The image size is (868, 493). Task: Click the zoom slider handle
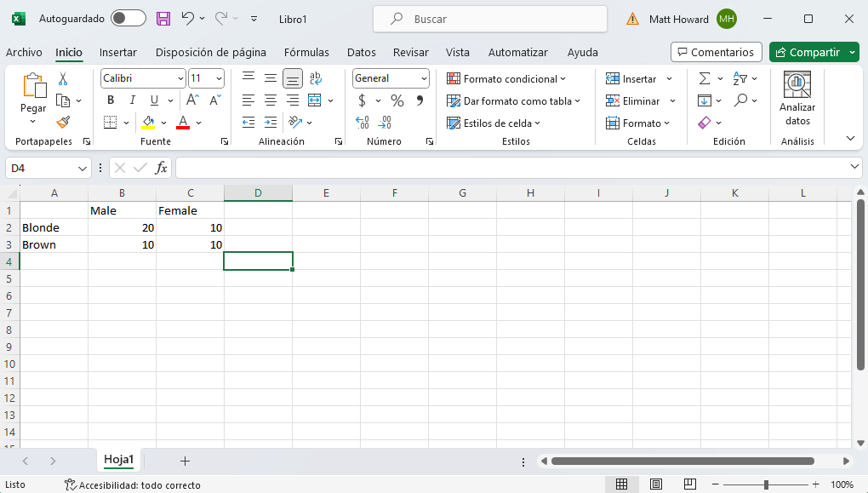pos(766,484)
